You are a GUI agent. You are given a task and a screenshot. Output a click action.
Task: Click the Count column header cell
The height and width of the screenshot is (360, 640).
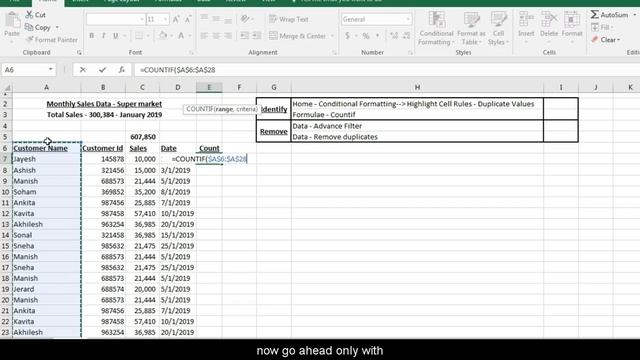pos(209,148)
